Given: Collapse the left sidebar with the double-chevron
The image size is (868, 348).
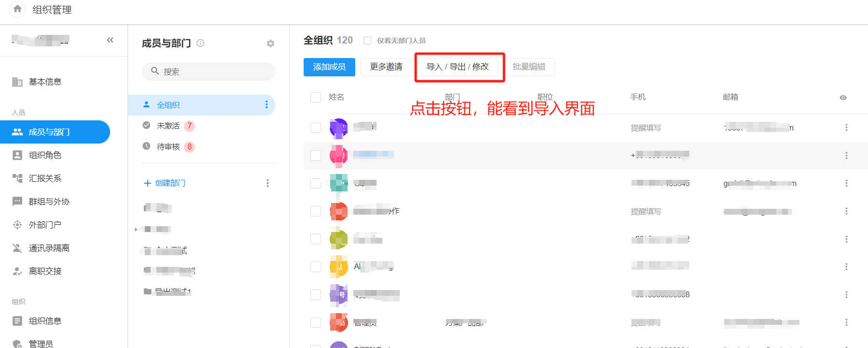Looking at the screenshot, I should click(x=110, y=40).
